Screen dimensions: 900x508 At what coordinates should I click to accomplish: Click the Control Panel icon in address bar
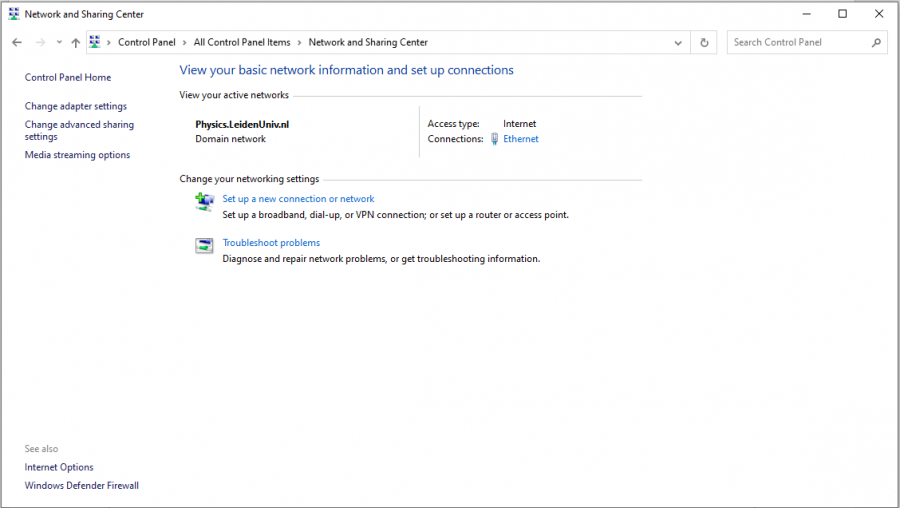point(95,42)
